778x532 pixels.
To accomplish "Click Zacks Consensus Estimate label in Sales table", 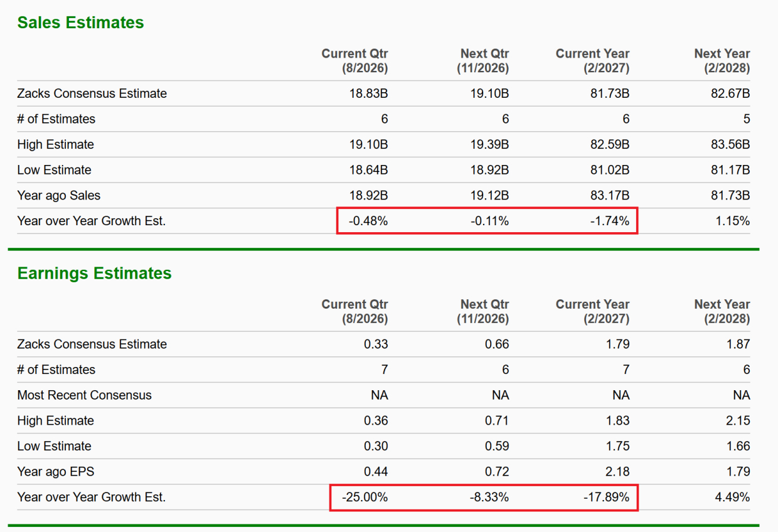I will (x=92, y=93).
